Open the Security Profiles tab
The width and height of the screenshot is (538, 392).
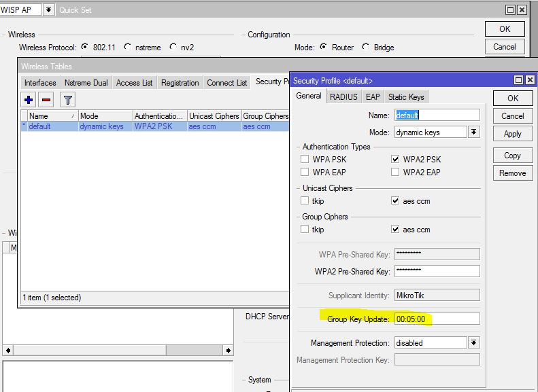click(x=271, y=82)
